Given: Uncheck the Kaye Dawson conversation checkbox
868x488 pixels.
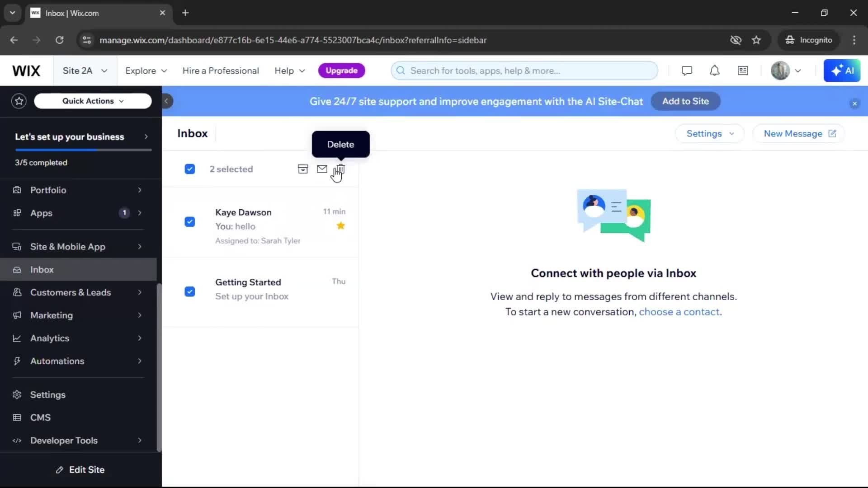Looking at the screenshot, I should click(190, 222).
